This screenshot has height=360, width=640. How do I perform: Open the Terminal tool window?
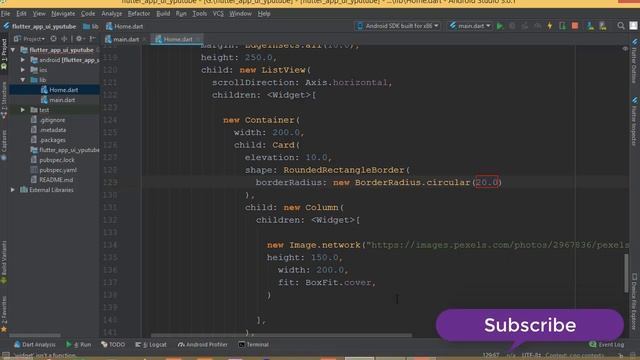tap(253, 344)
